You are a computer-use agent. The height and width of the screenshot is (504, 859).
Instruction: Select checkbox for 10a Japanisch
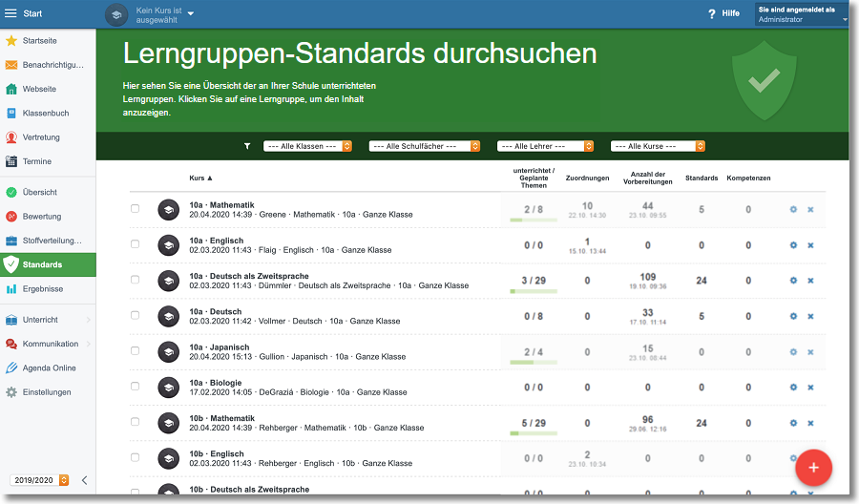[135, 351]
